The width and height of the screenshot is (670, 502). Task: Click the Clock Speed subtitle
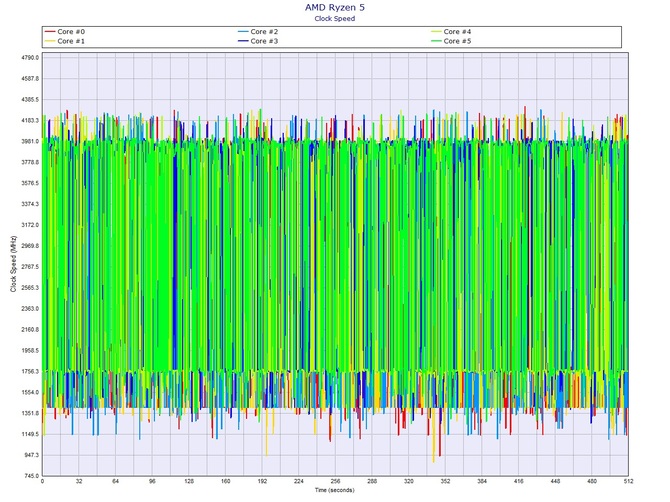coord(335,18)
